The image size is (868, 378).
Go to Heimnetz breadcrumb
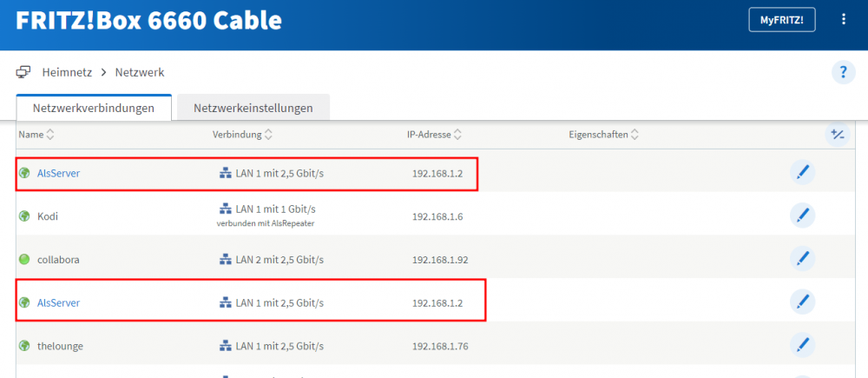(x=67, y=72)
